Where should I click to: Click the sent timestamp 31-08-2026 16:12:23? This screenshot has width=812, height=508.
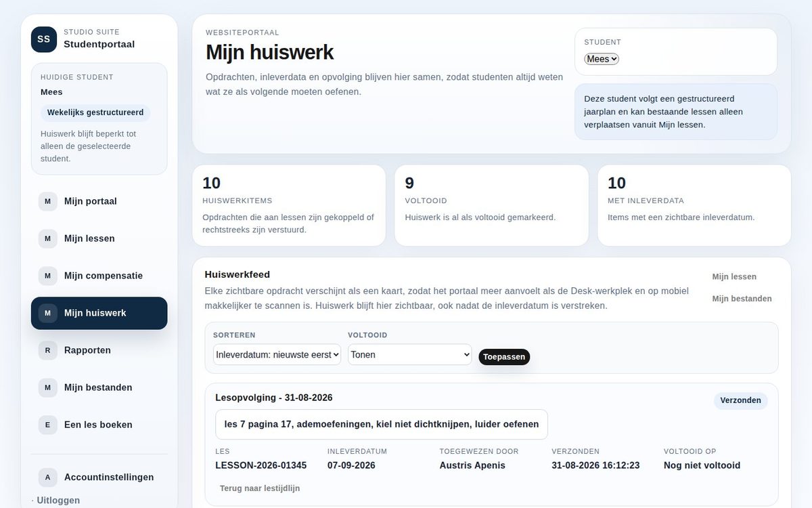pos(595,465)
